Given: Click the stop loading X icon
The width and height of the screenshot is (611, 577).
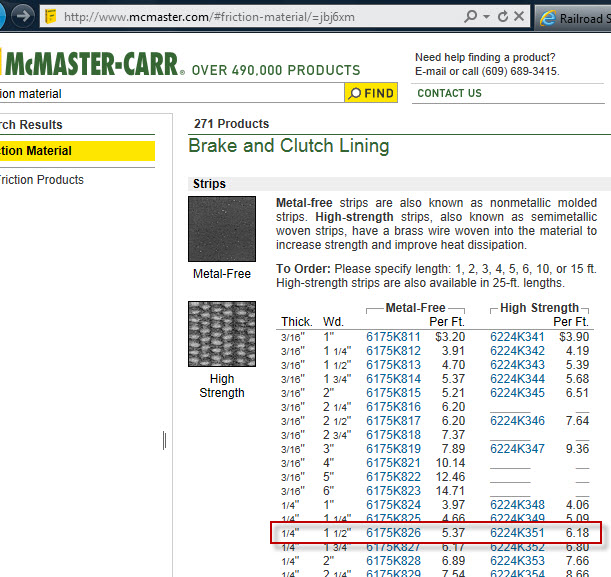Looking at the screenshot, I should (x=519, y=16).
